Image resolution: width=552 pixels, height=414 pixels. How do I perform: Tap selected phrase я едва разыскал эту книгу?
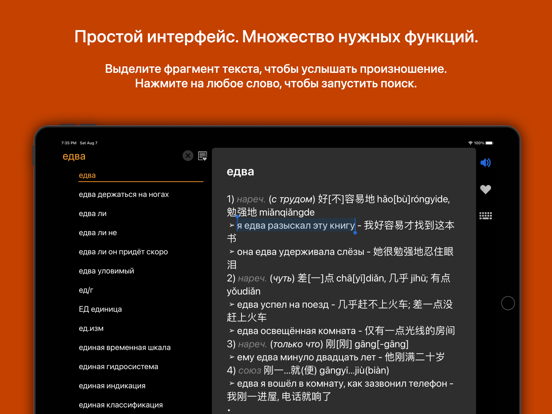pos(296,225)
